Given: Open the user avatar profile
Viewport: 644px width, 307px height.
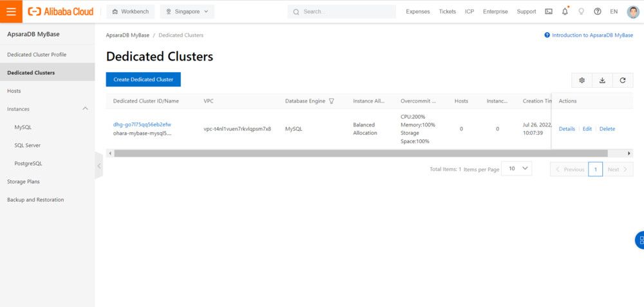Looking at the screenshot, I should click(633, 12).
